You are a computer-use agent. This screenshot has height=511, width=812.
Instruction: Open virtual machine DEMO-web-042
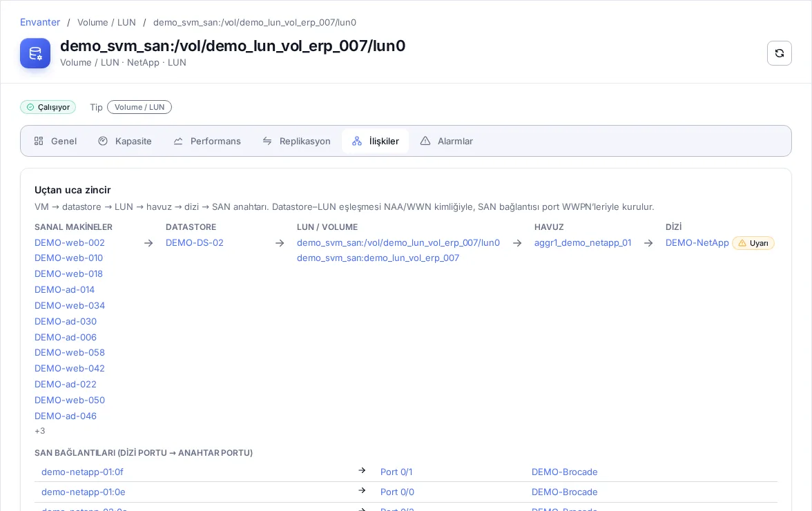pos(69,369)
